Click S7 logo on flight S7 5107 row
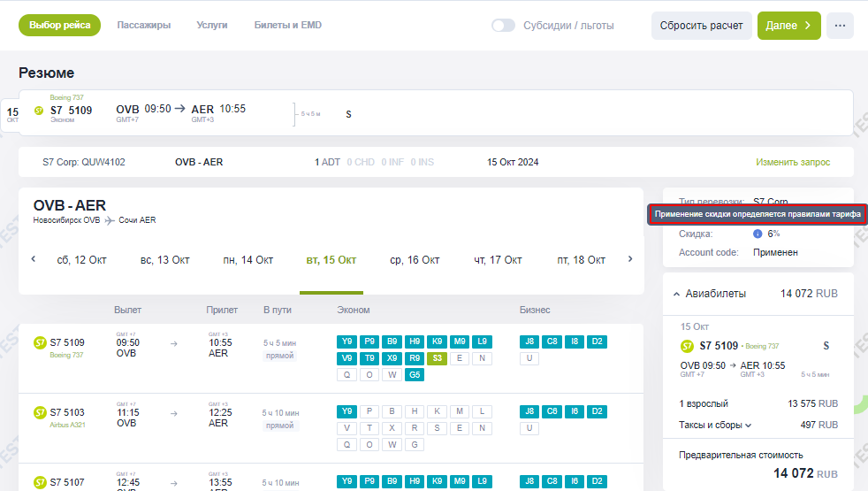Screen dimensions: 868x491 tap(40, 483)
